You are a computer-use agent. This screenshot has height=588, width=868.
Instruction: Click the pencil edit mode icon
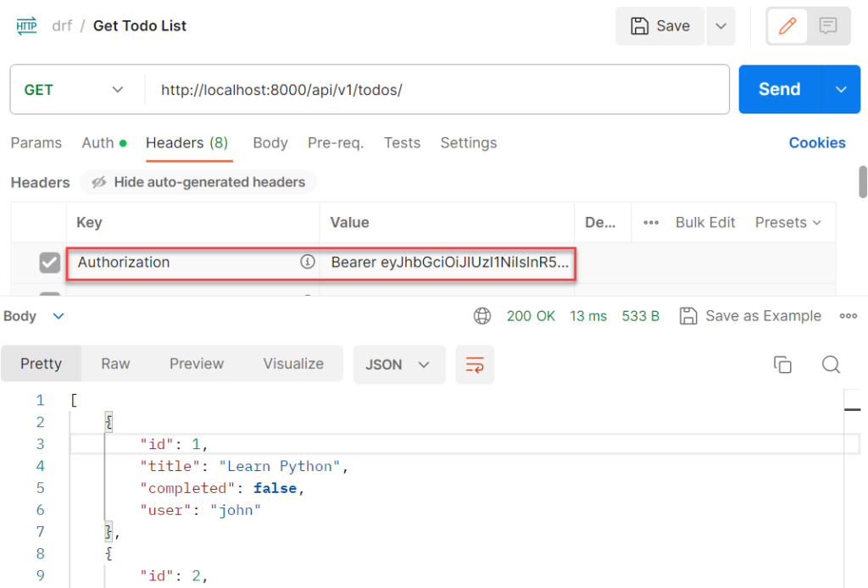787,26
